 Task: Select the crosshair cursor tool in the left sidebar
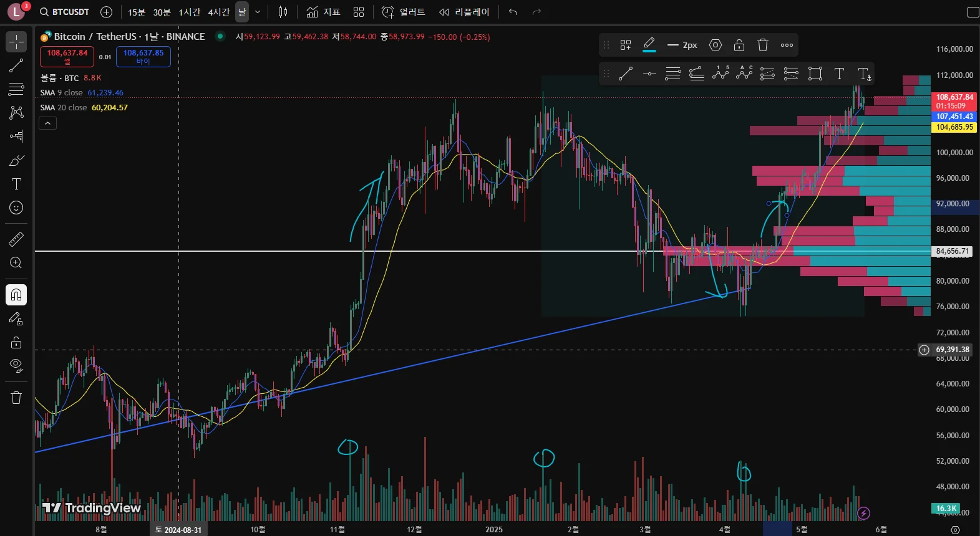pyautogui.click(x=16, y=42)
